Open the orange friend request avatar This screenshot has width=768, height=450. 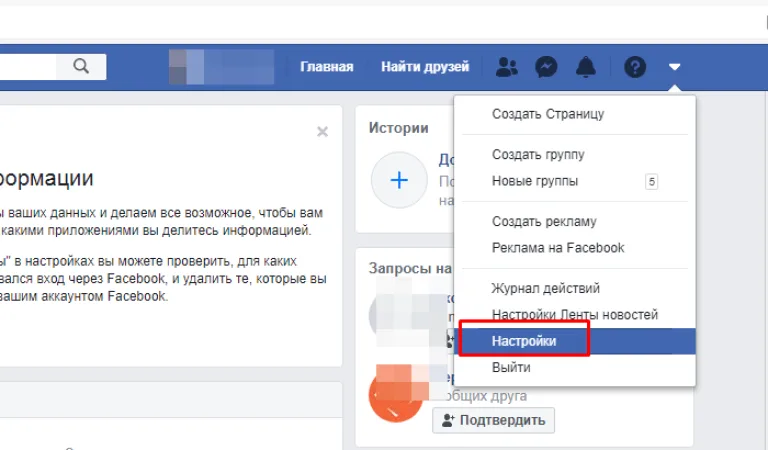(396, 394)
